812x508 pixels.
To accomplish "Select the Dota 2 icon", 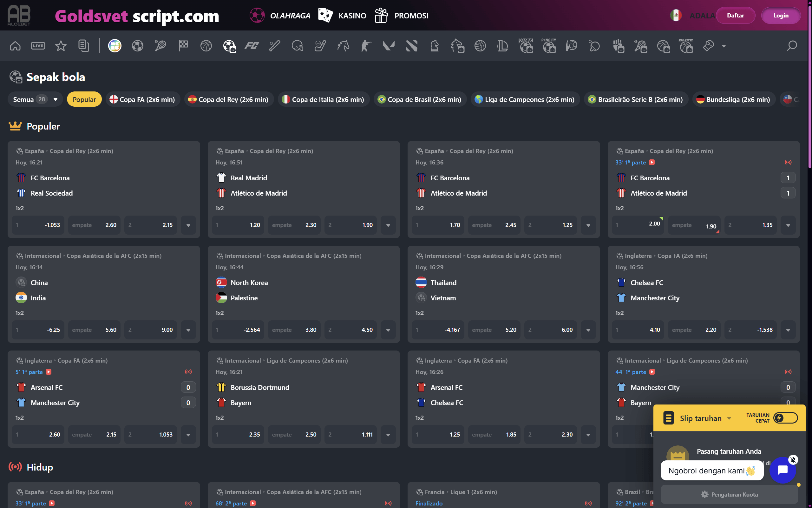I will pyautogui.click(x=411, y=46).
